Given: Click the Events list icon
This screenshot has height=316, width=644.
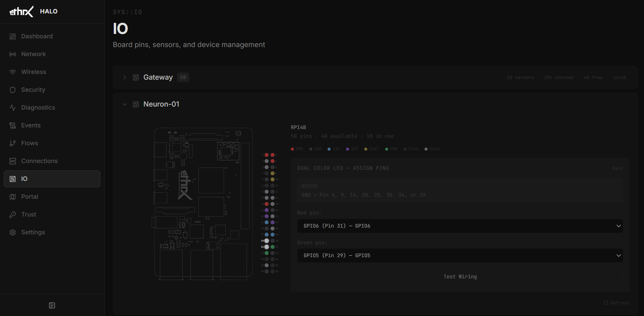Looking at the screenshot, I should [12, 125].
